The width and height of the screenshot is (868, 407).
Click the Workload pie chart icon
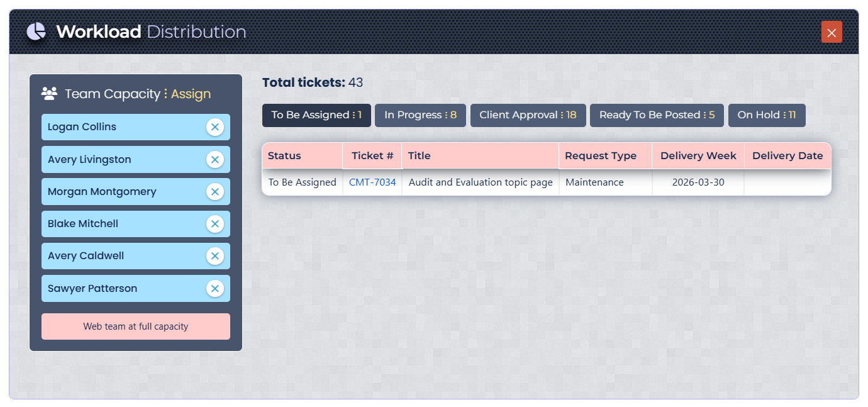click(36, 31)
